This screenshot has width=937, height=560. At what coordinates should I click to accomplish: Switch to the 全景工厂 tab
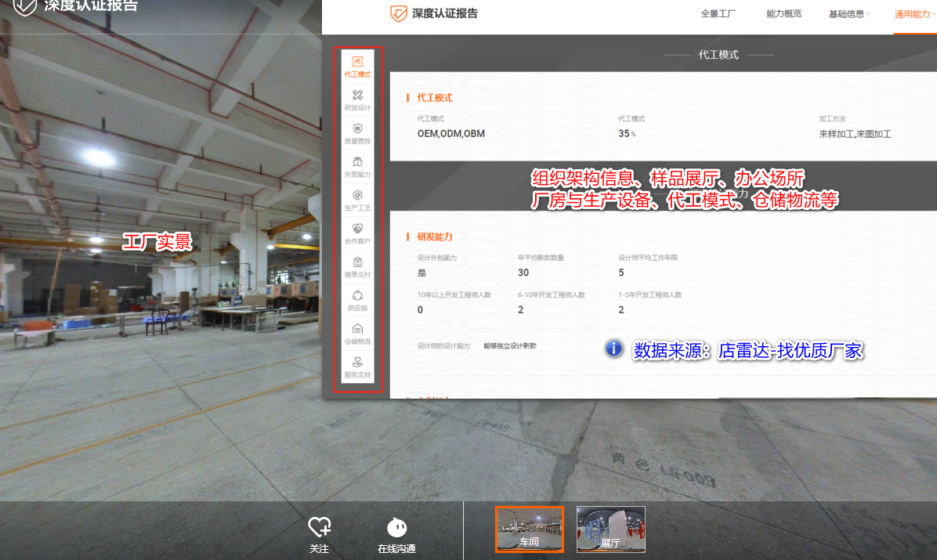tap(718, 13)
